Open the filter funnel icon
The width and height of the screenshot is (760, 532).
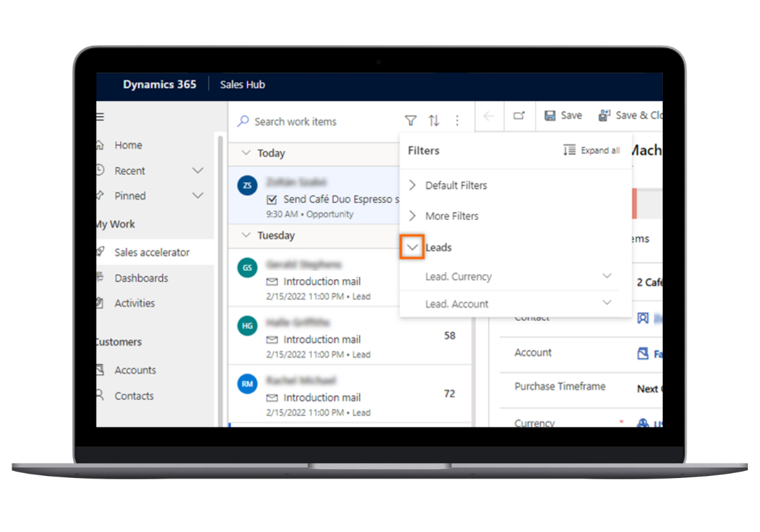411,121
